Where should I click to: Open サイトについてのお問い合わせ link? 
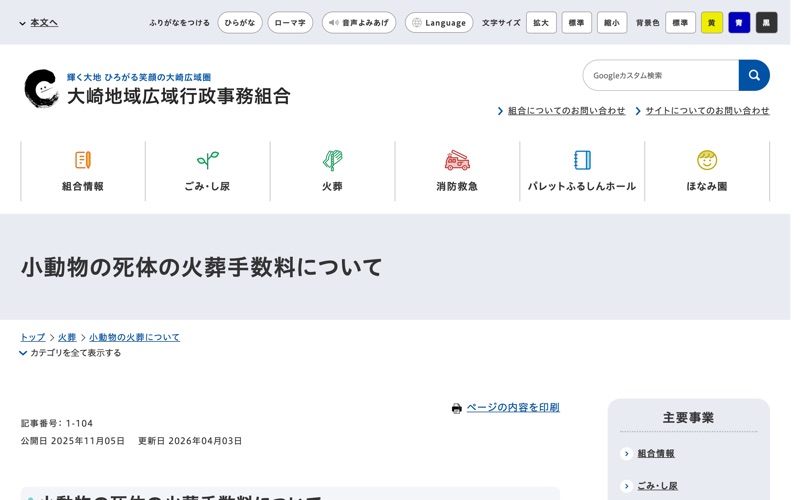(x=707, y=111)
